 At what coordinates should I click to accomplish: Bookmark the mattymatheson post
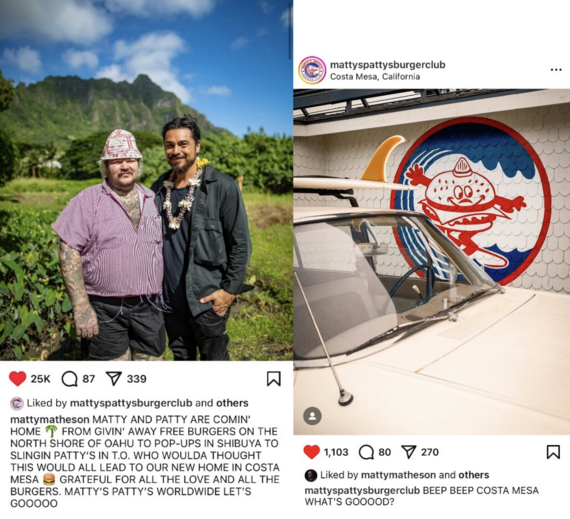click(x=274, y=378)
